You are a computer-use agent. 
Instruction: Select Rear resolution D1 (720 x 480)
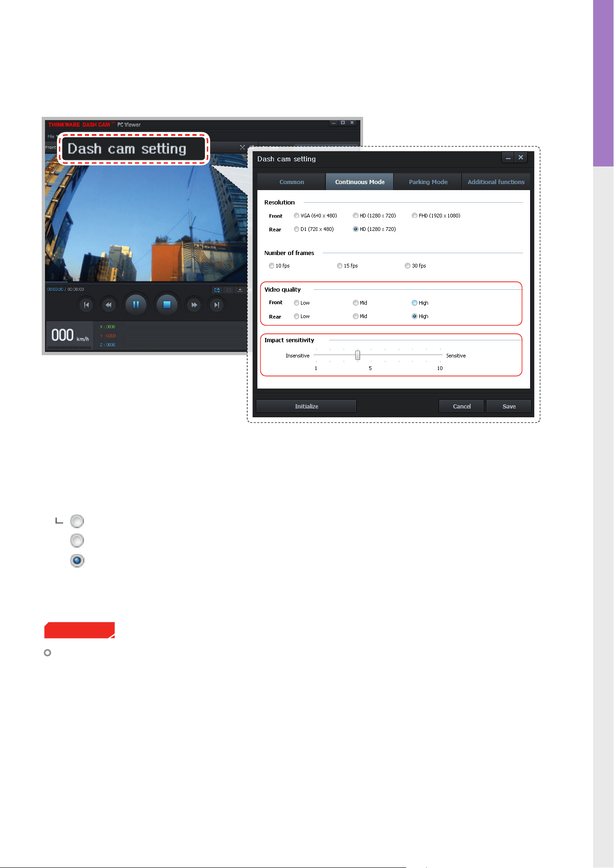pos(296,229)
